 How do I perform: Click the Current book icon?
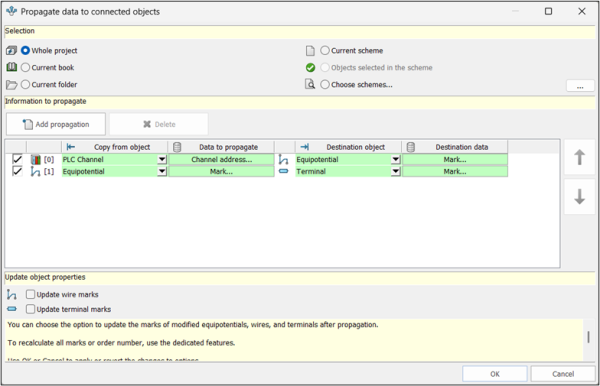pos(11,67)
